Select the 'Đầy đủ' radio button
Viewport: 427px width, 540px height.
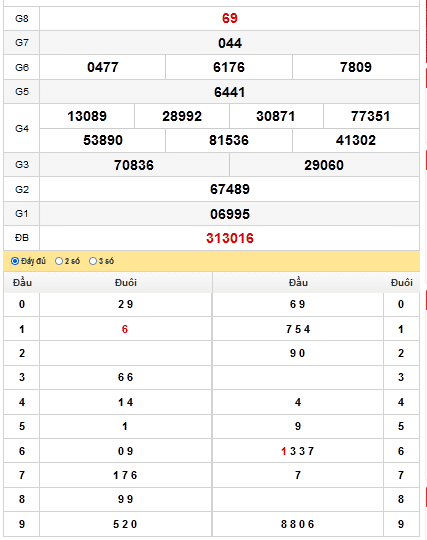15,261
